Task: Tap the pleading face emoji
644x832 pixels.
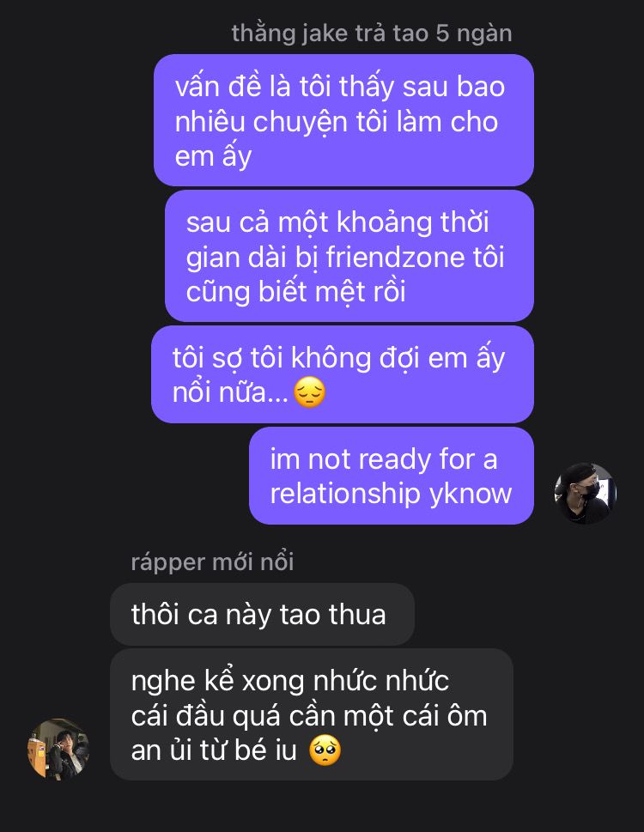Action: tap(325, 750)
